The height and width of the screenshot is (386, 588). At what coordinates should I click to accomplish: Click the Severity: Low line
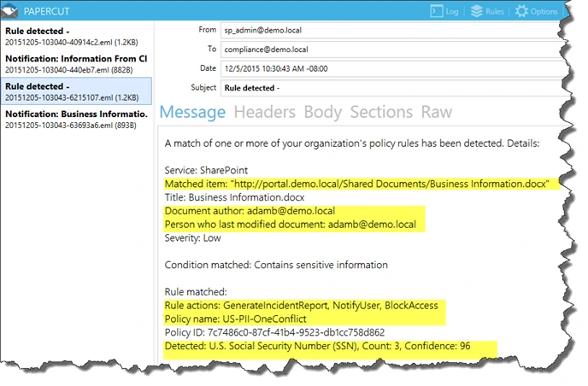193,238
